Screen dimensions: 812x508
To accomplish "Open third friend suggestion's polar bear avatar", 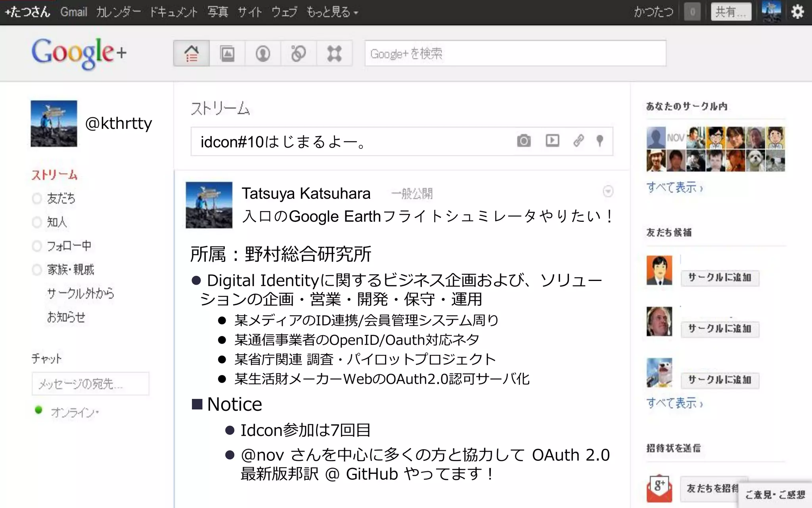I will pos(659,373).
